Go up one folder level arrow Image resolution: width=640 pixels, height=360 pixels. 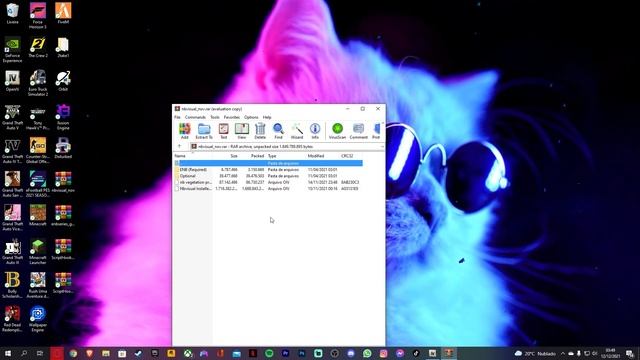pos(179,146)
